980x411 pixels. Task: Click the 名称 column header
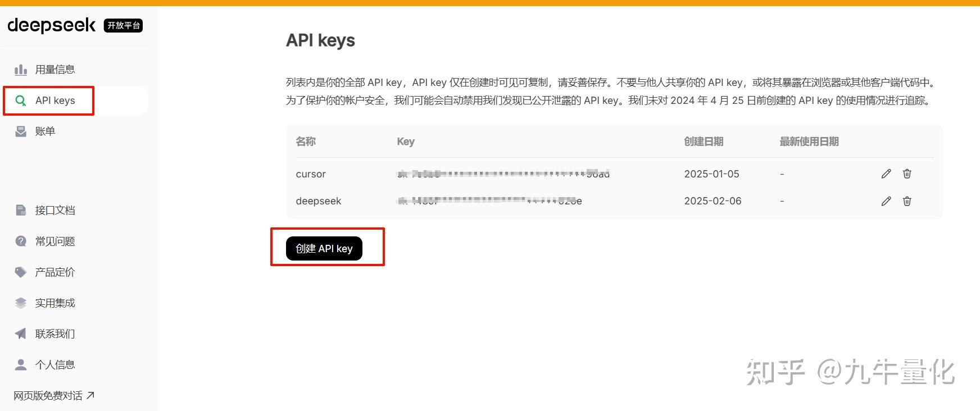[306, 141]
